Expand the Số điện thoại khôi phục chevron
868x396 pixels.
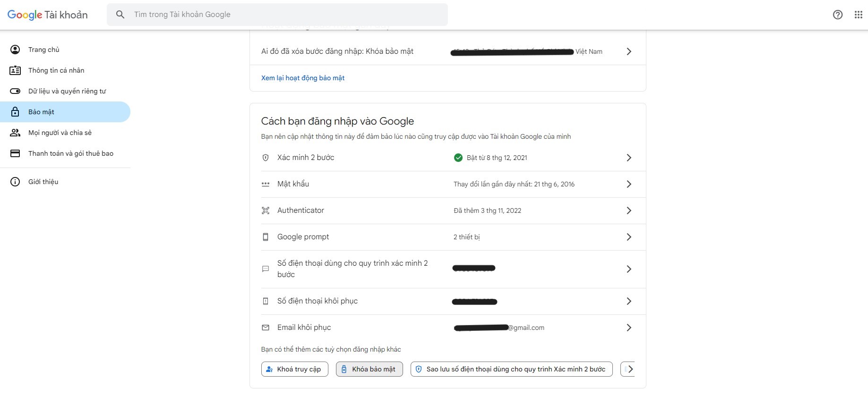(x=628, y=301)
